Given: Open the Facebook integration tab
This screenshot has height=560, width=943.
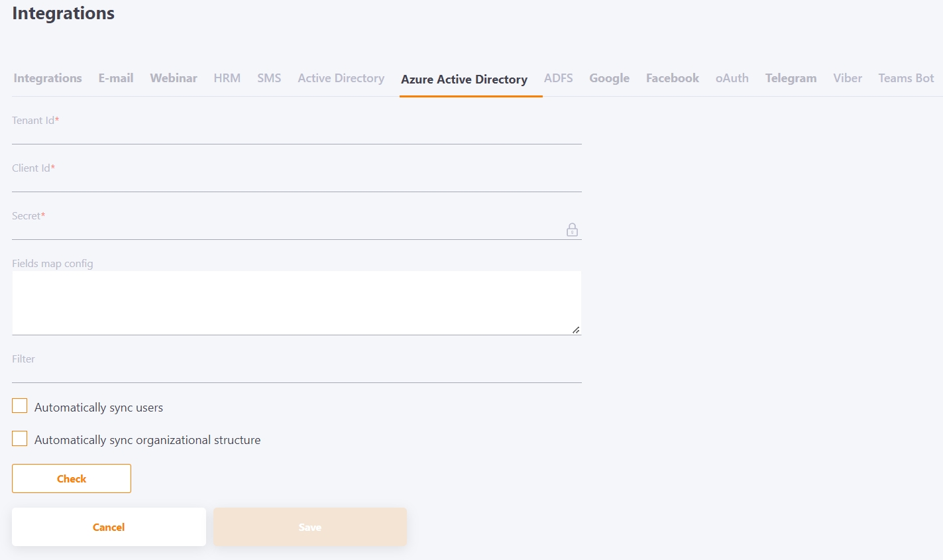Looking at the screenshot, I should [672, 78].
